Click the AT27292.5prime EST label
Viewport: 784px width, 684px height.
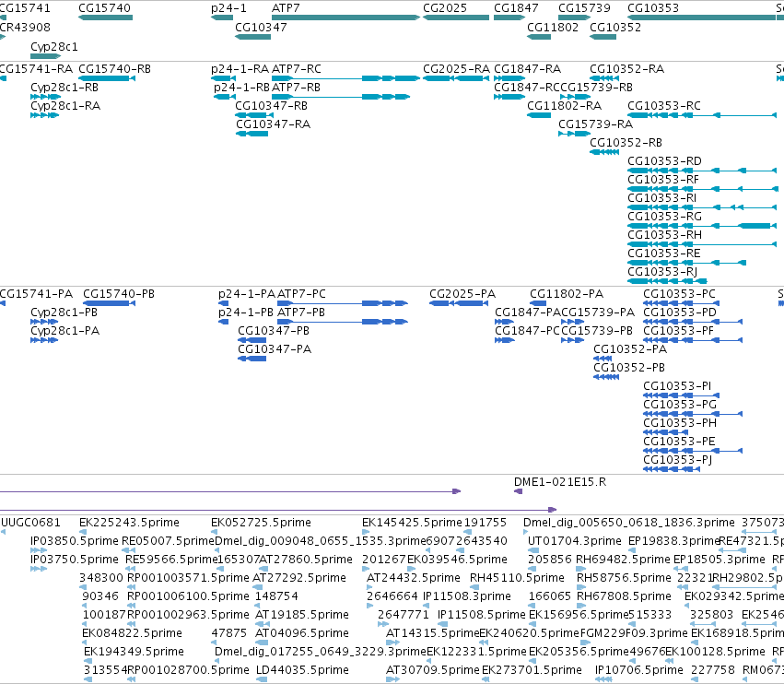pyautogui.click(x=299, y=578)
